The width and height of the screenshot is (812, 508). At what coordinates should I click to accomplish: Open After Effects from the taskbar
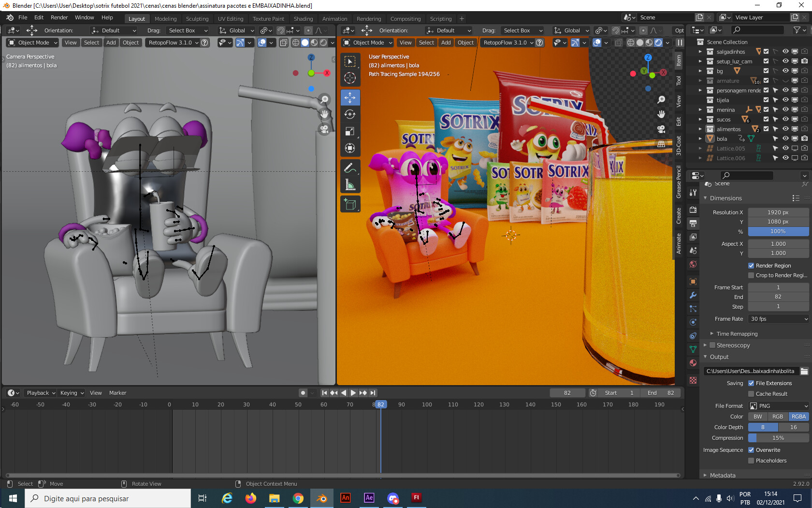click(x=369, y=498)
